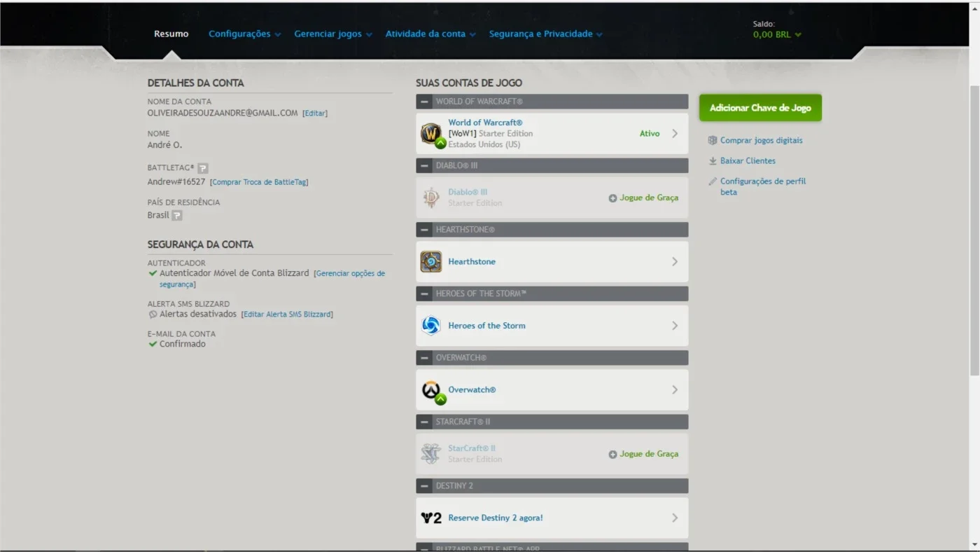Open Hearthstone row chevron arrow

[x=675, y=262]
